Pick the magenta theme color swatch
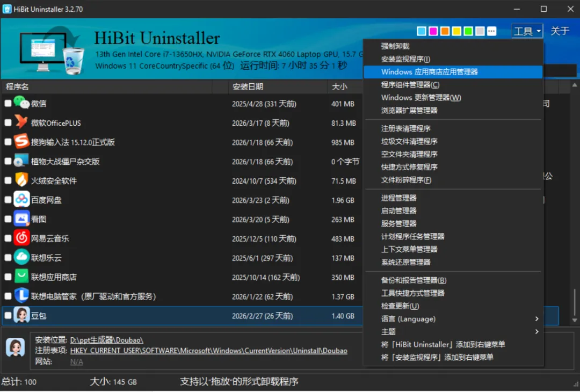The width and height of the screenshot is (580, 392). 433,31
